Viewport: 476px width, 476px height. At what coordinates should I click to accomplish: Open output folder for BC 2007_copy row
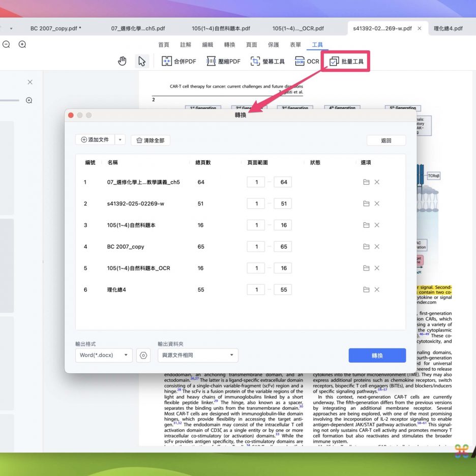366,247
